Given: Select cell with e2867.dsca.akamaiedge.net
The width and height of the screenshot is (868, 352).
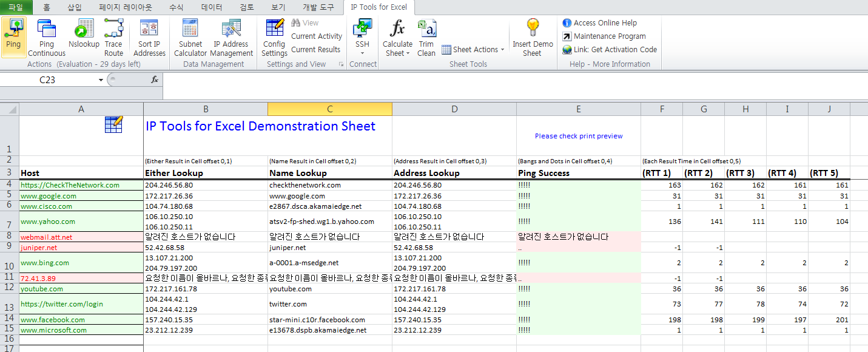Looking at the screenshot, I should pyautogui.click(x=330, y=206).
